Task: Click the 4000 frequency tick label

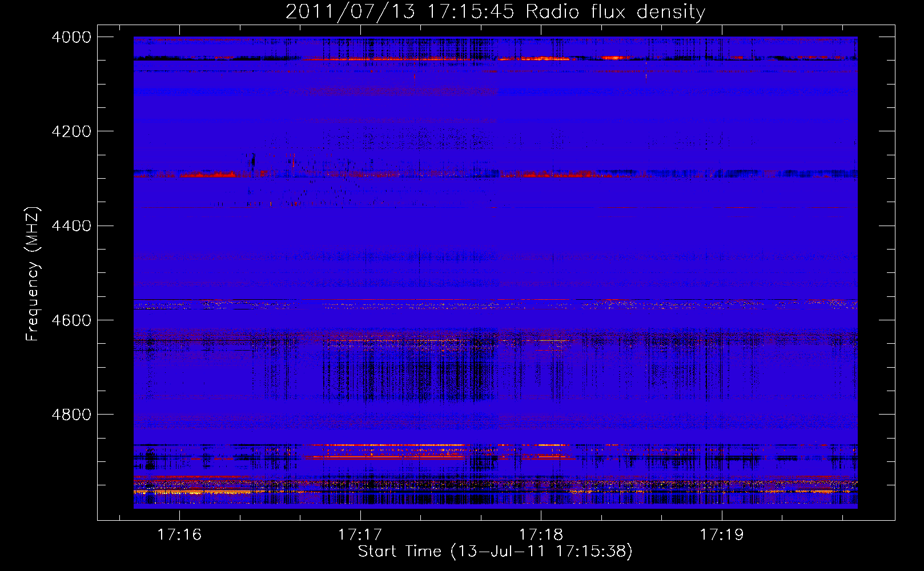Action: pos(71,37)
